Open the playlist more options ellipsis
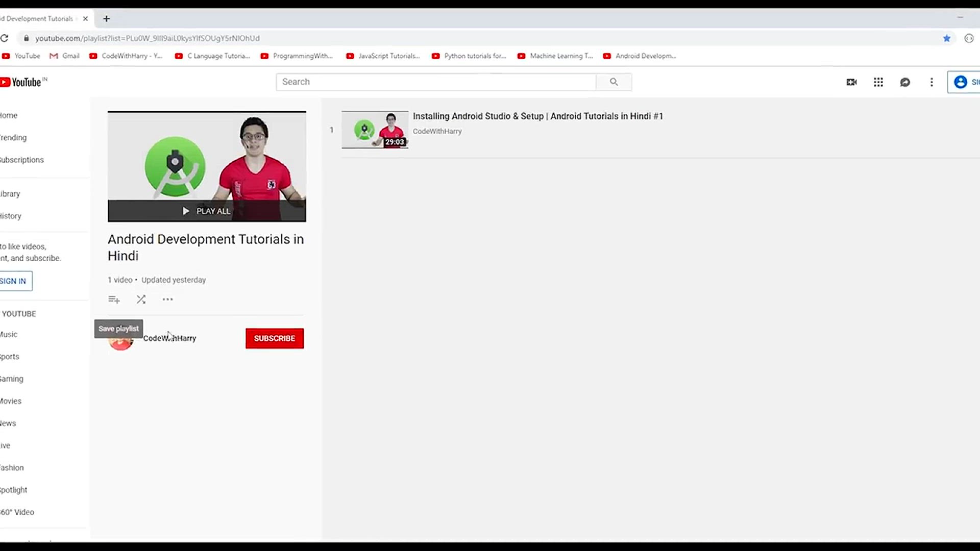The height and width of the screenshot is (551, 980). (167, 299)
